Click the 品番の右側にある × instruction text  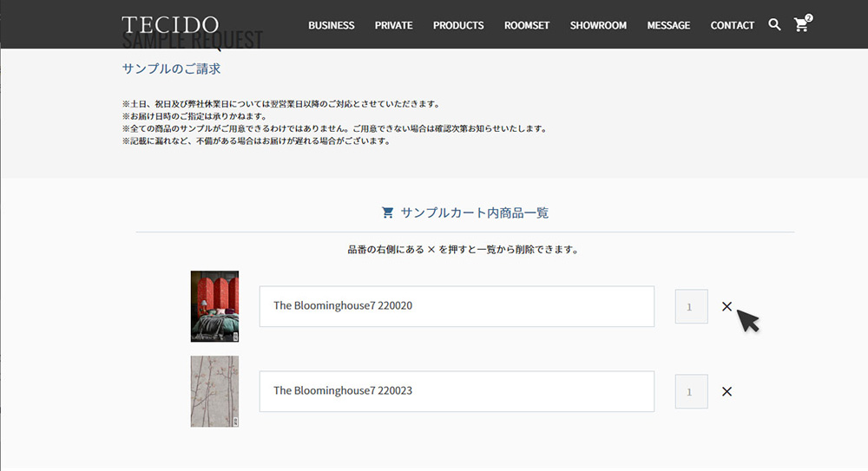pyautogui.click(x=464, y=250)
